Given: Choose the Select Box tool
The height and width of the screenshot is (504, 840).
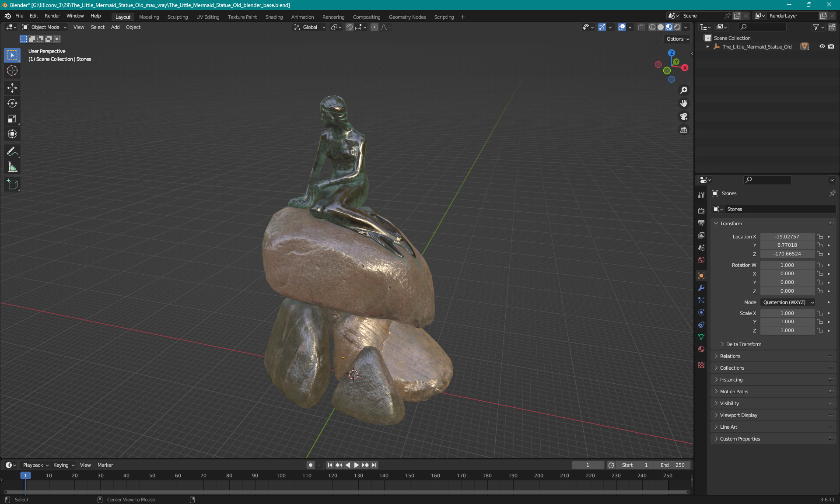Looking at the screenshot, I should point(12,55).
